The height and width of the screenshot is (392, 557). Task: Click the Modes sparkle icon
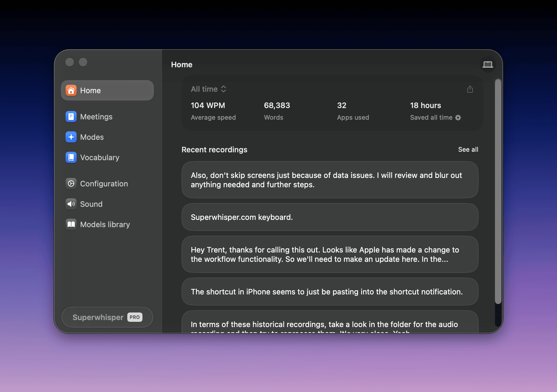[71, 137]
